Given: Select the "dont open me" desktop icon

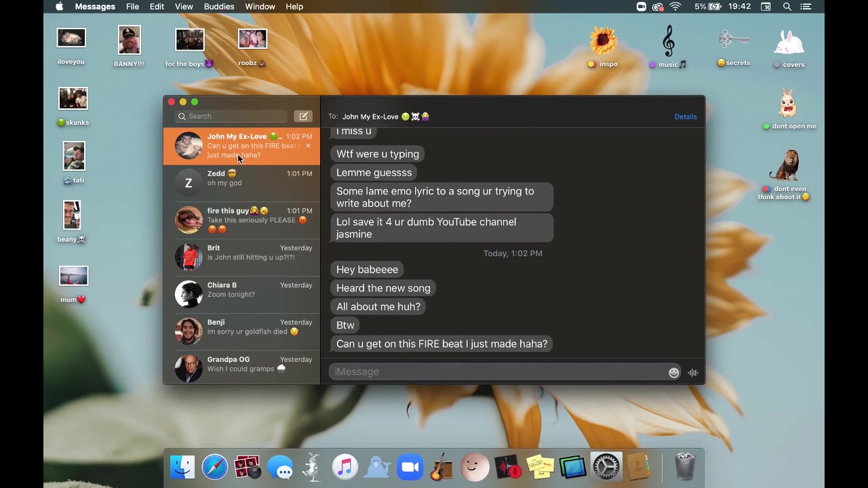Looking at the screenshot, I should coord(789,108).
